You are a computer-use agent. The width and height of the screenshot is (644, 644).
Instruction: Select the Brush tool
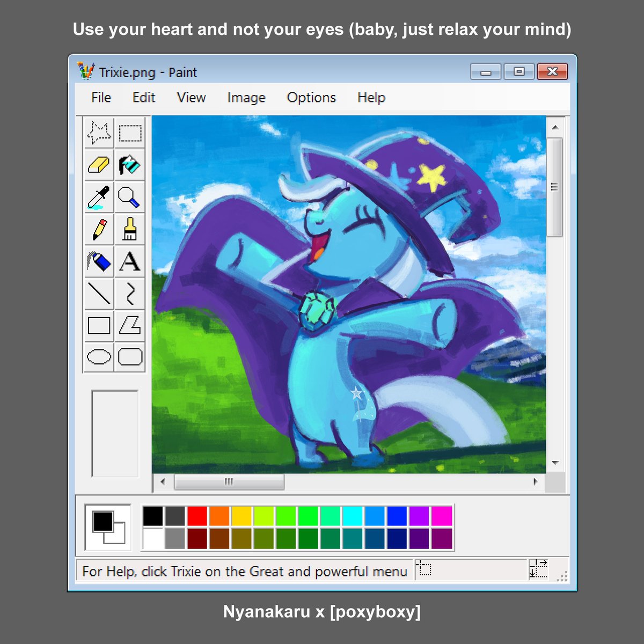pos(130,229)
